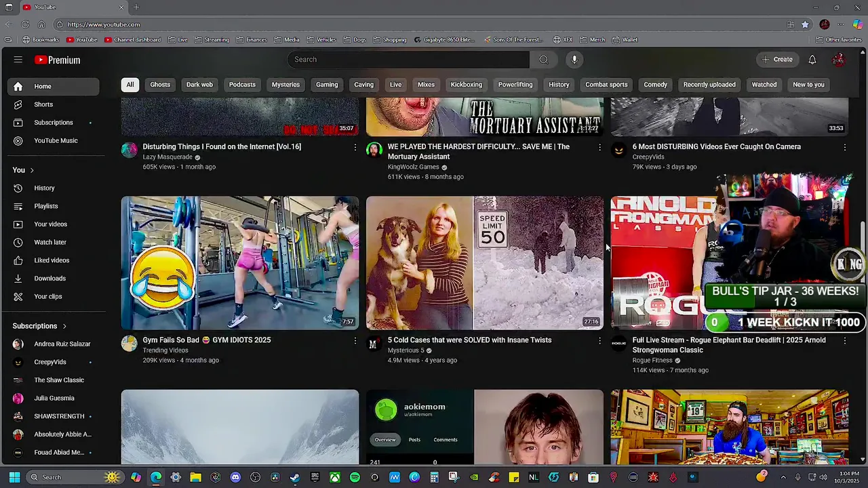Start voice search with microphone icon
The height and width of the screenshot is (488, 868).
click(574, 60)
